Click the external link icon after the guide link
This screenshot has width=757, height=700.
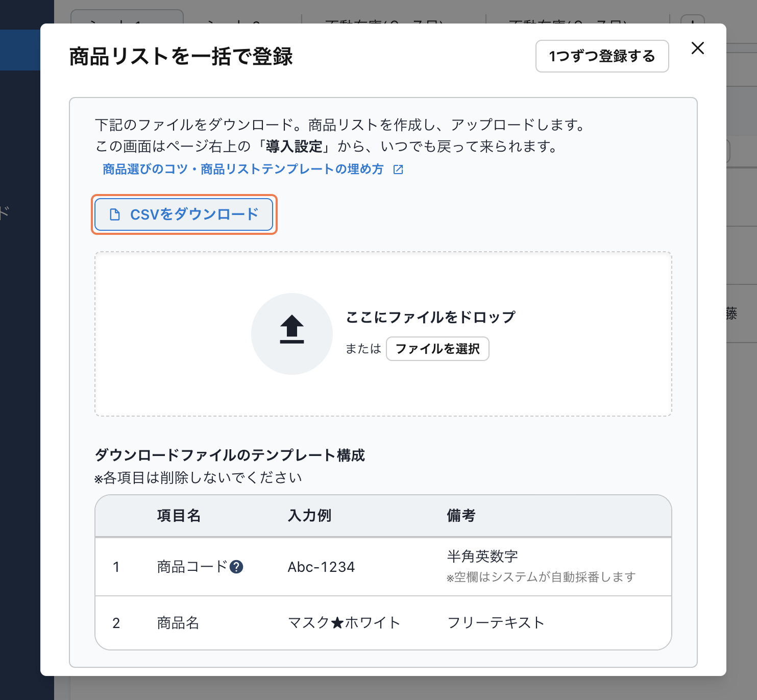tap(398, 170)
